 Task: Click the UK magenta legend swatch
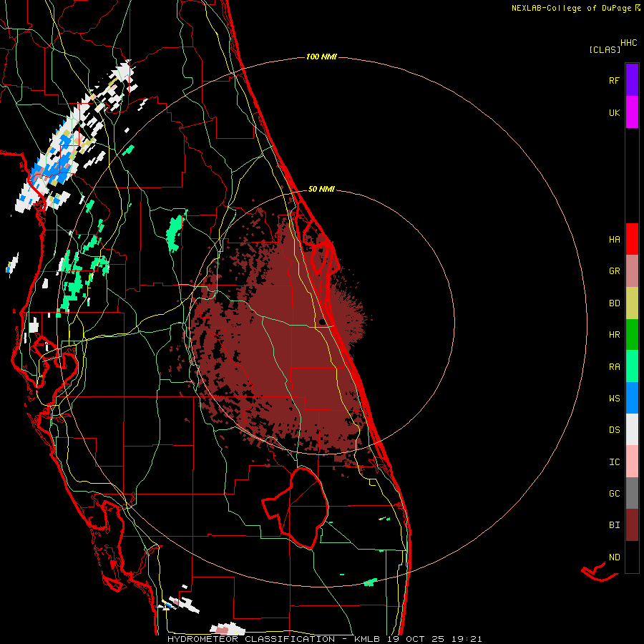point(632,112)
